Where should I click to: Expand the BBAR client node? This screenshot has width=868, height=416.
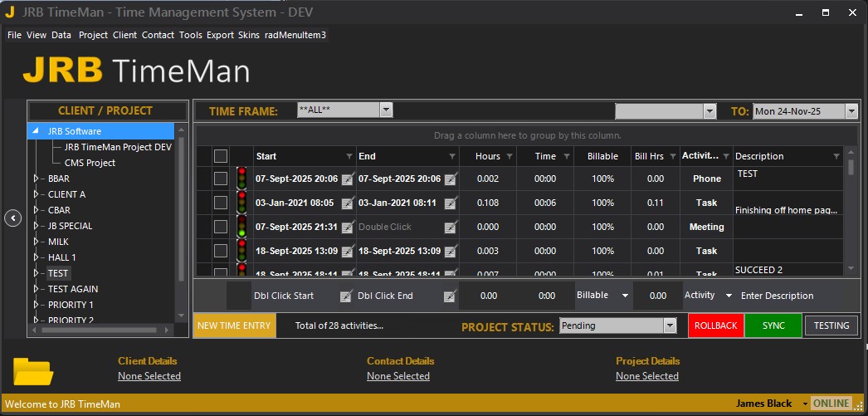pyautogui.click(x=36, y=179)
